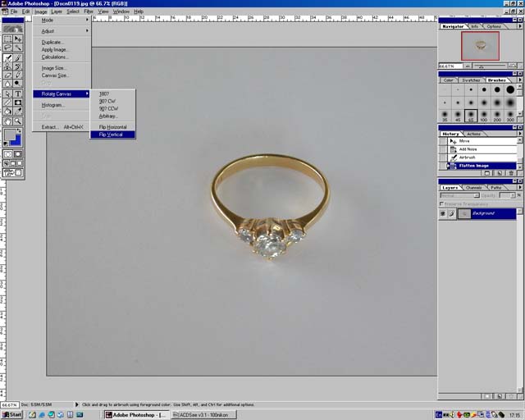Click the Jump To icon at toolbox bottom
Viewport: 525px width, 420px height.
click(x=13, y=173)
